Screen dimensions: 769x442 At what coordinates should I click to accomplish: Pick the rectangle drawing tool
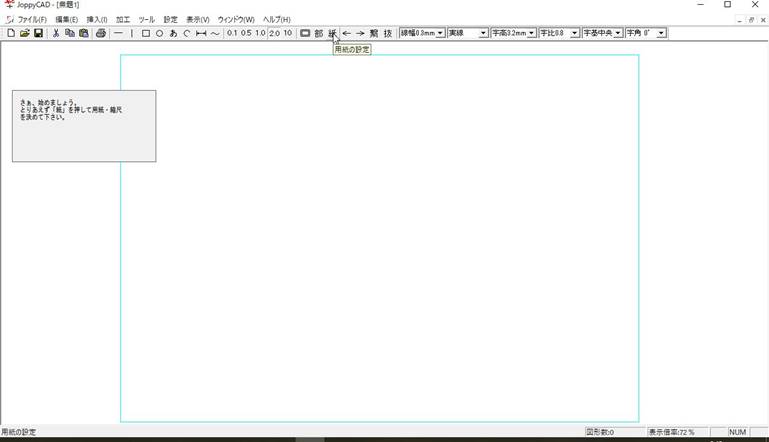pos(146,33)
